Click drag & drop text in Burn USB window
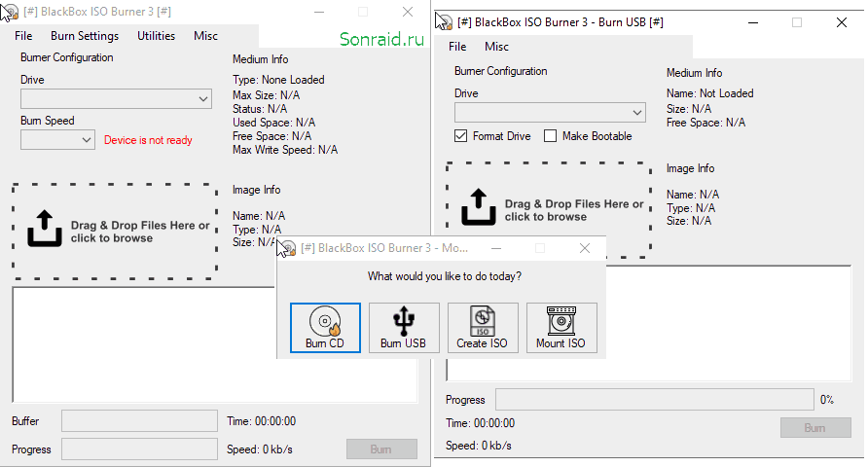868x467 pixels. pos(574,210)
